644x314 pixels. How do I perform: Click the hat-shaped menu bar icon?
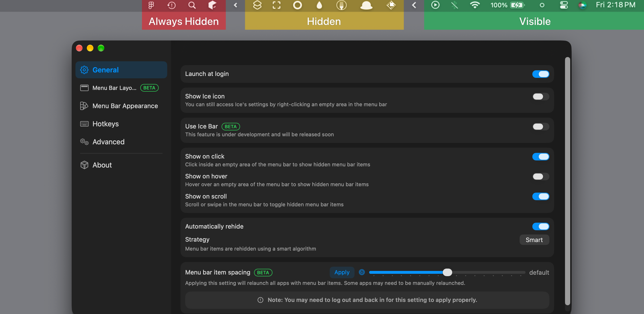click(366, 5)
